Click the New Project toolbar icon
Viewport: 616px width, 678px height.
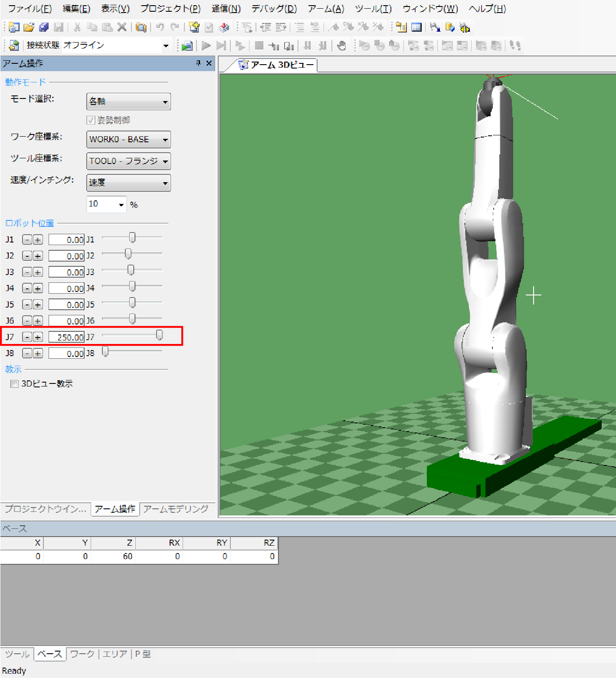click(14, 27)
